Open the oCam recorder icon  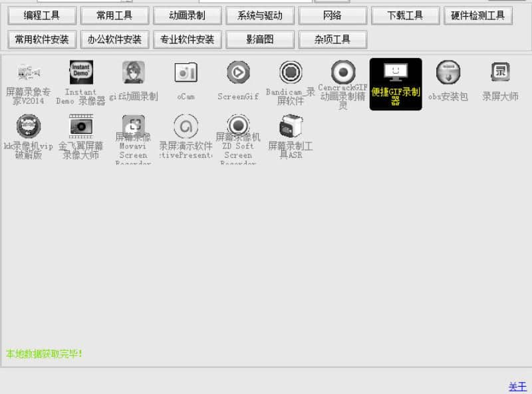point(186,73)
